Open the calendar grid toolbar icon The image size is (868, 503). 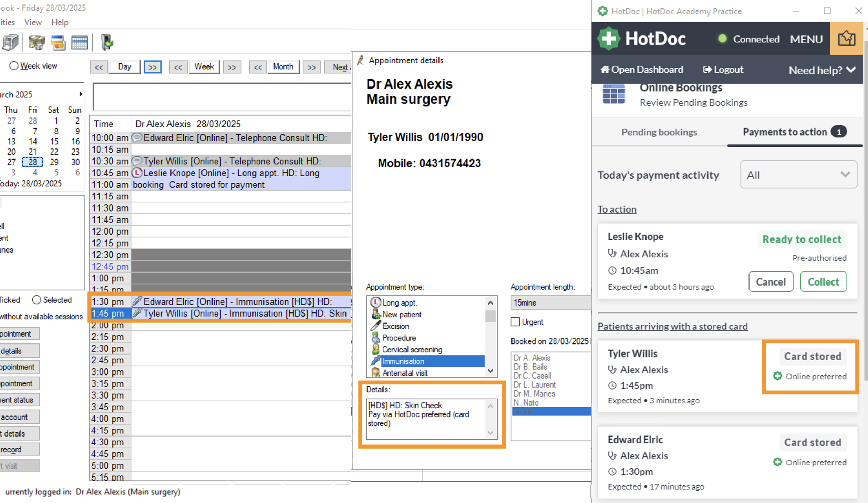coord(80,43)
